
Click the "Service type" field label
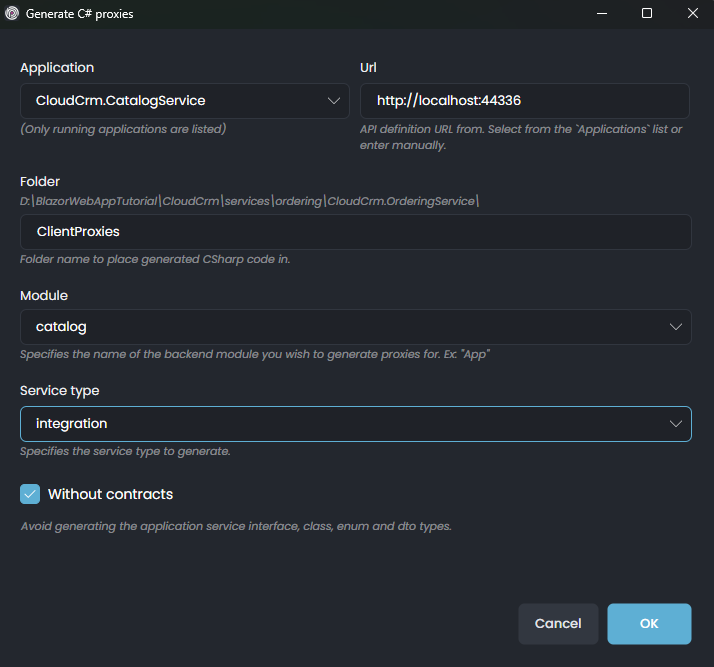click(60, 391)
